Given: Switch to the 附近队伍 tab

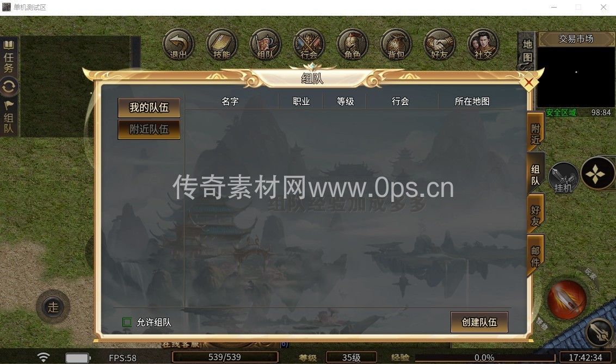Looking at the screenshot, I should coord(149,129).
